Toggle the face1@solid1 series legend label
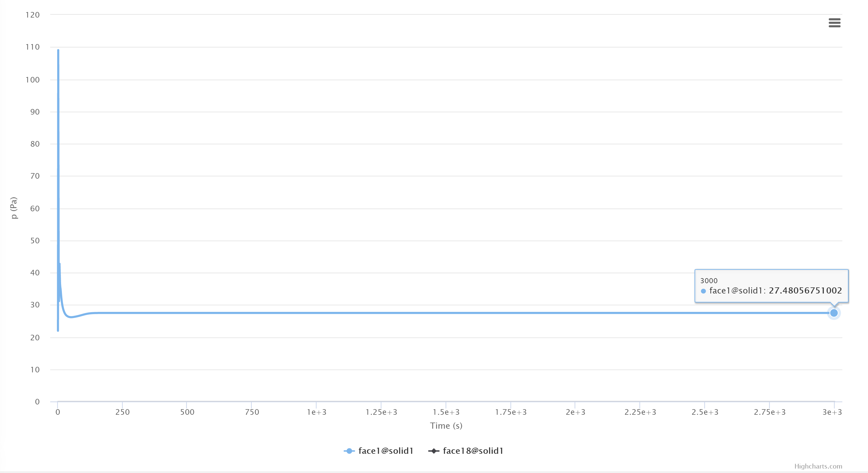The image size is (868, 473). pyautogui.click(x=385, y=451)
